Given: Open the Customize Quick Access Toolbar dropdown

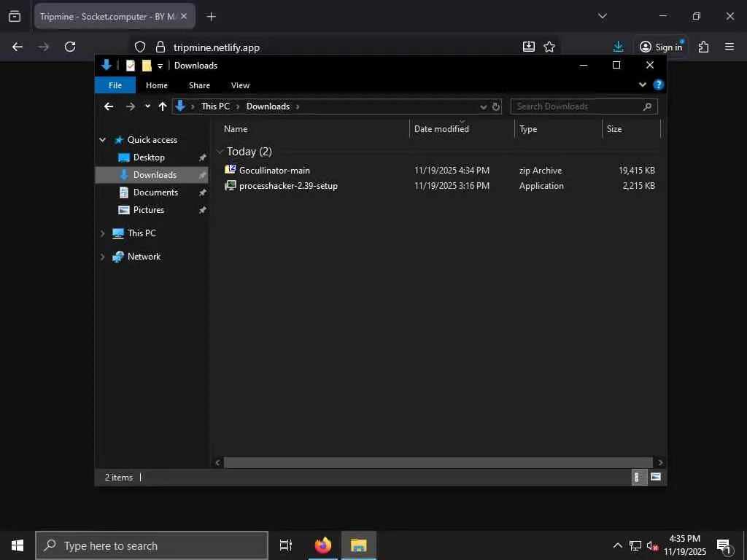Looking at the screenshot, I should point(160,66).
